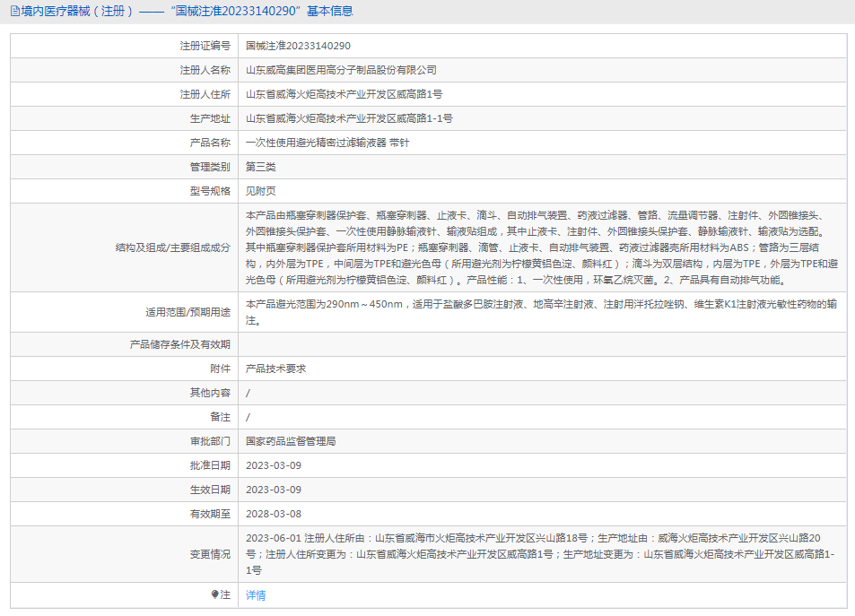Click the label 附件
855x616 pixels.
point(221,369)
